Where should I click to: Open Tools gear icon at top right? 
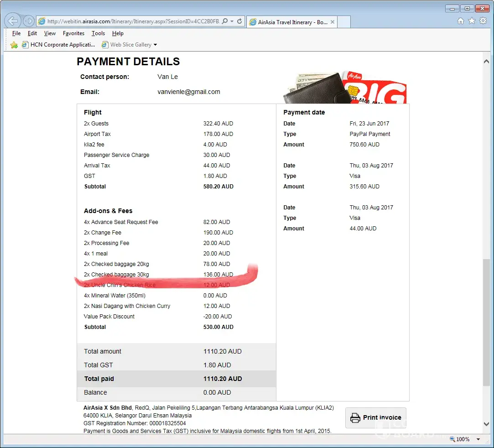click(x=483, y=21)
